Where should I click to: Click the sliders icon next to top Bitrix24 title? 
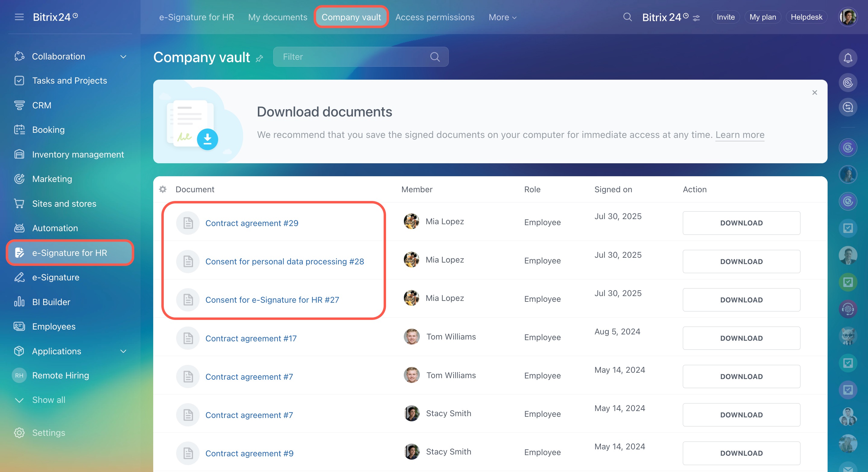[x=696, y=18]
